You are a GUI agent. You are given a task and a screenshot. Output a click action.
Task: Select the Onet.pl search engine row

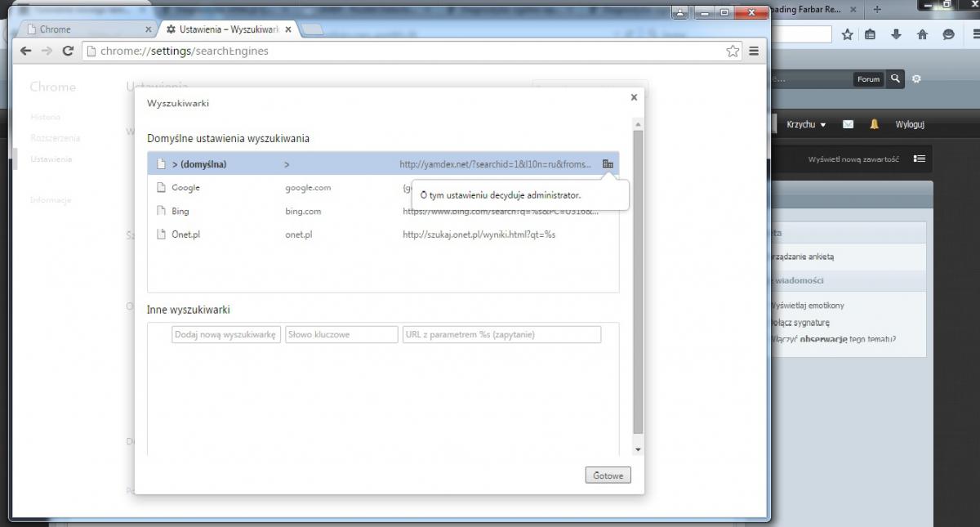(x=383, y=234)
